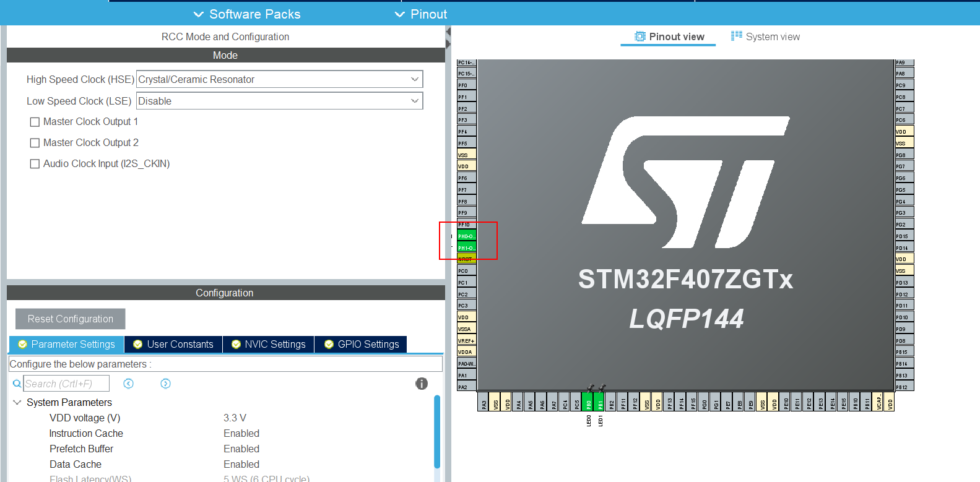Screen dimensions: 980x482
Task: Open the parameter info icon
Action: tap(422, 384)
